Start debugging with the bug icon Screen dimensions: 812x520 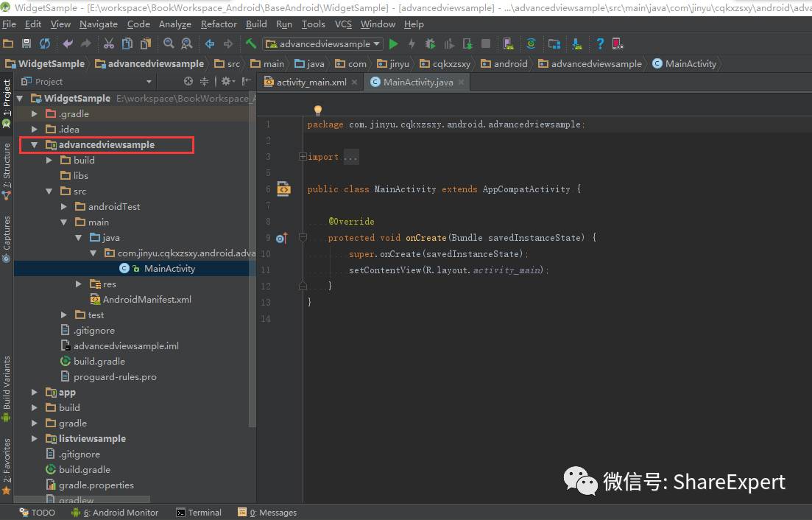coord(430,44)
